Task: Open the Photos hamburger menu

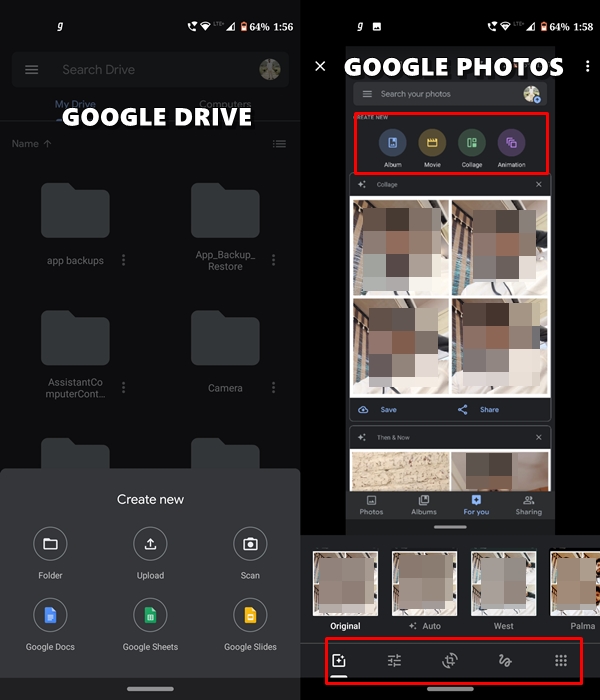Action: [367, 94]
